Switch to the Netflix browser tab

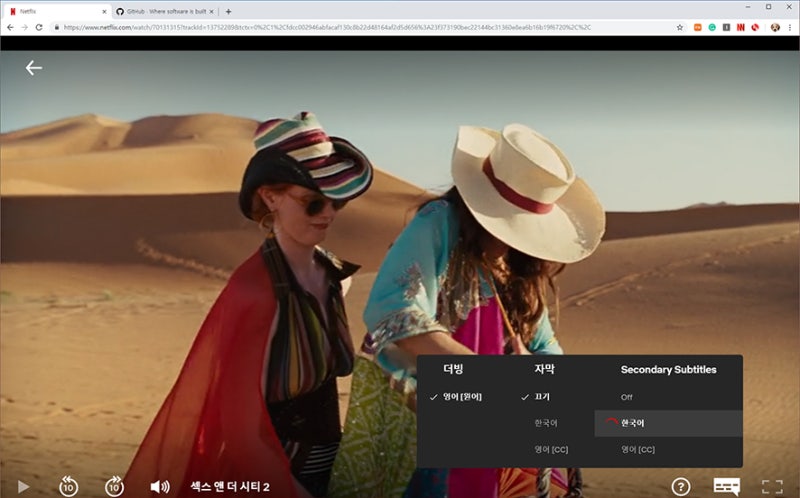coord(56,11)
